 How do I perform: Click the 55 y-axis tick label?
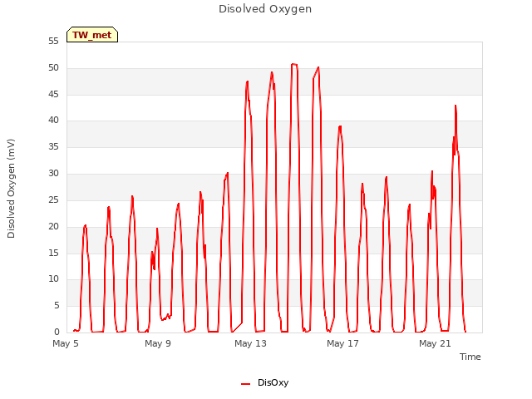coord(53,42)
